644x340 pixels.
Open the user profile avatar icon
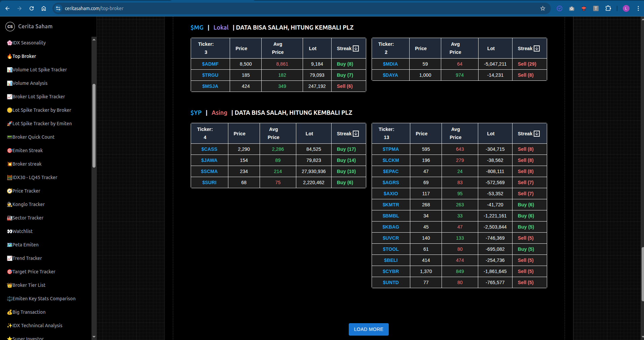point(626,8)
